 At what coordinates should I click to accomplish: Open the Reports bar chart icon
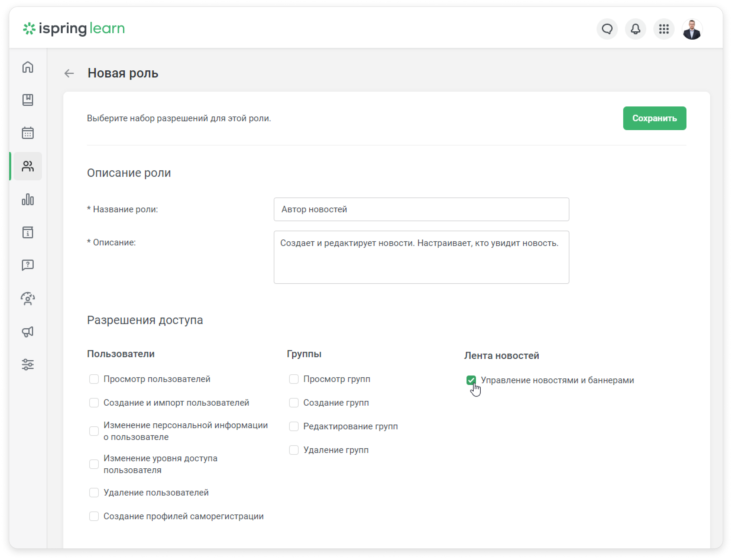28,199
